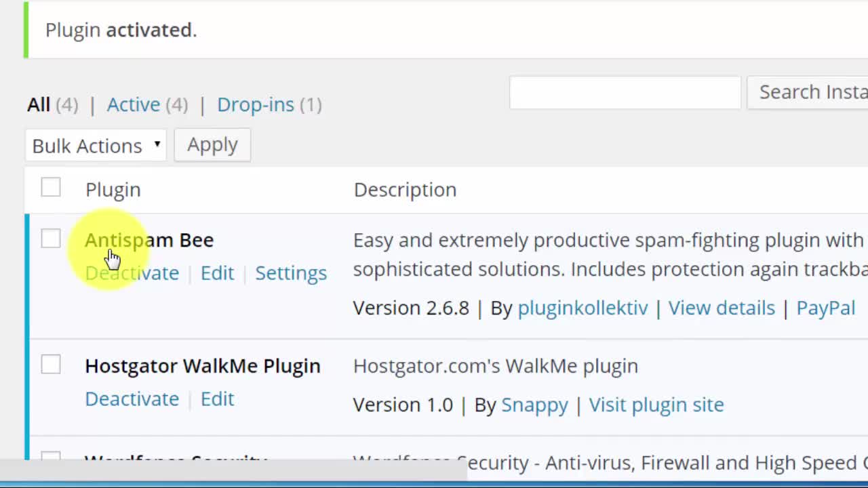Check the Hostgator WalkMe Plugin checkbox
The image size is (868, 488).
51,365
